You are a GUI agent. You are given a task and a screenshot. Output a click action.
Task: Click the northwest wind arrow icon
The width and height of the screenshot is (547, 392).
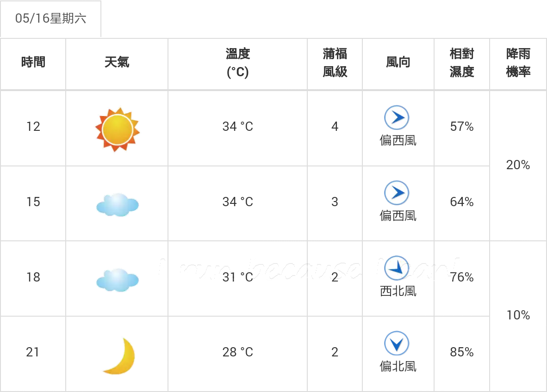[397, 268]
